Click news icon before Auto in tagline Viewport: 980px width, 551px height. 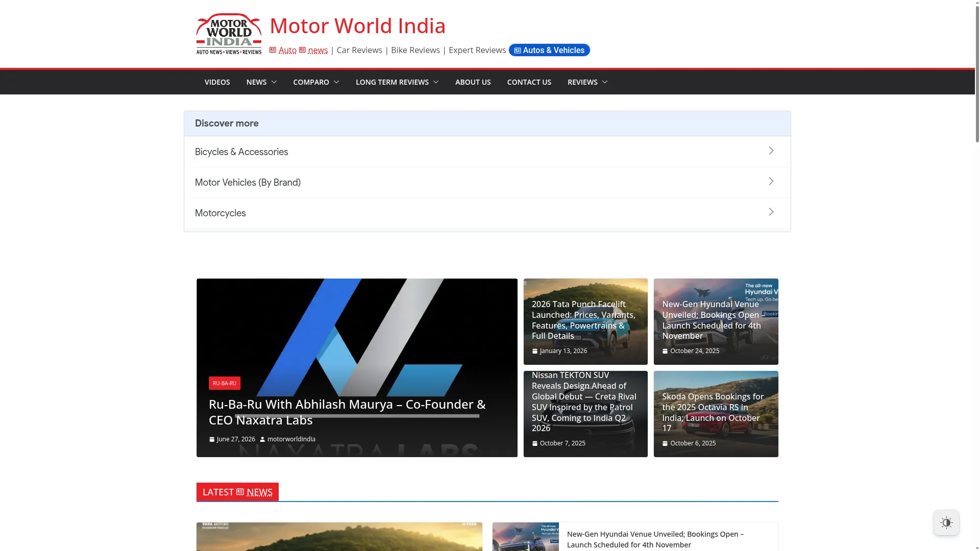point(273,50)
